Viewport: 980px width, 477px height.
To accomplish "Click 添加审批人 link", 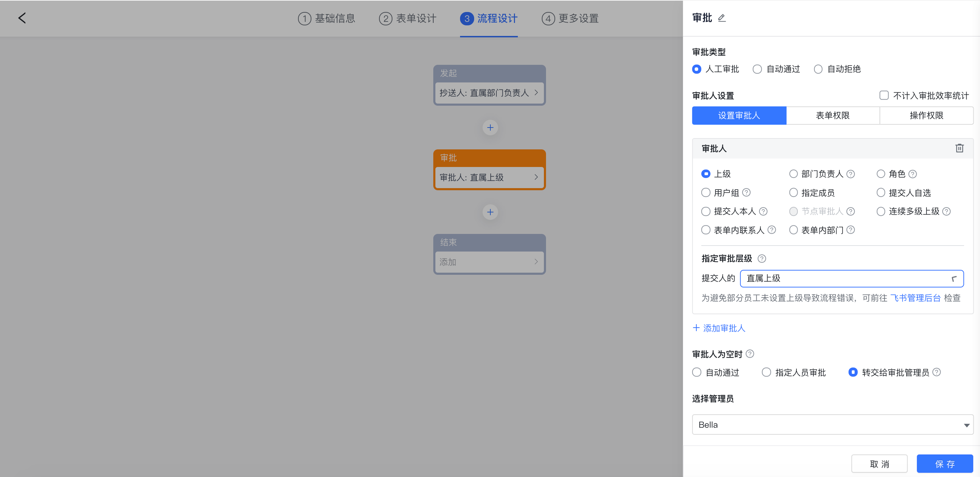I will click(x=719, y=328).
